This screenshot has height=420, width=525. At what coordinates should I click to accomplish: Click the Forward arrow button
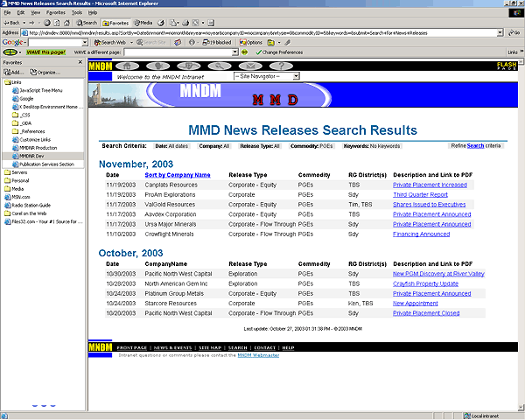click(31, 23)
